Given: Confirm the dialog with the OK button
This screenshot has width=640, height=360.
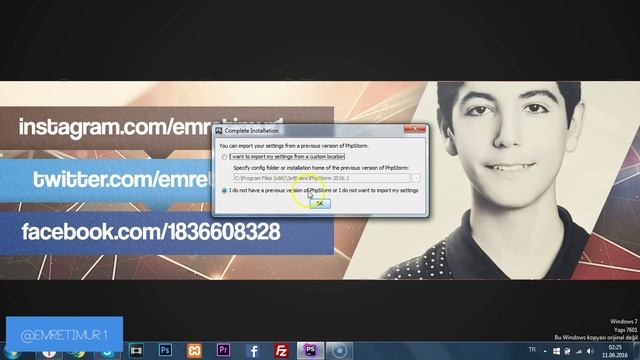Looking at the screenshot, I should [320, 203].
